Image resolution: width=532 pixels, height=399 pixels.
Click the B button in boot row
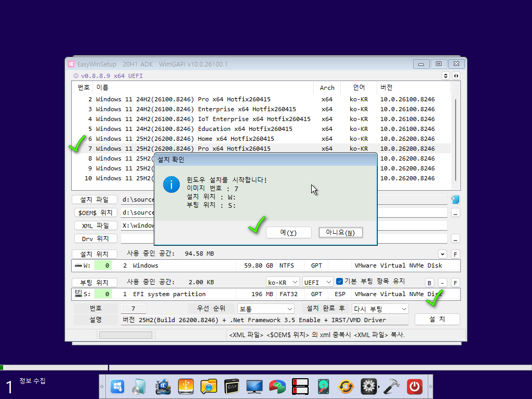tap(429, 283)
